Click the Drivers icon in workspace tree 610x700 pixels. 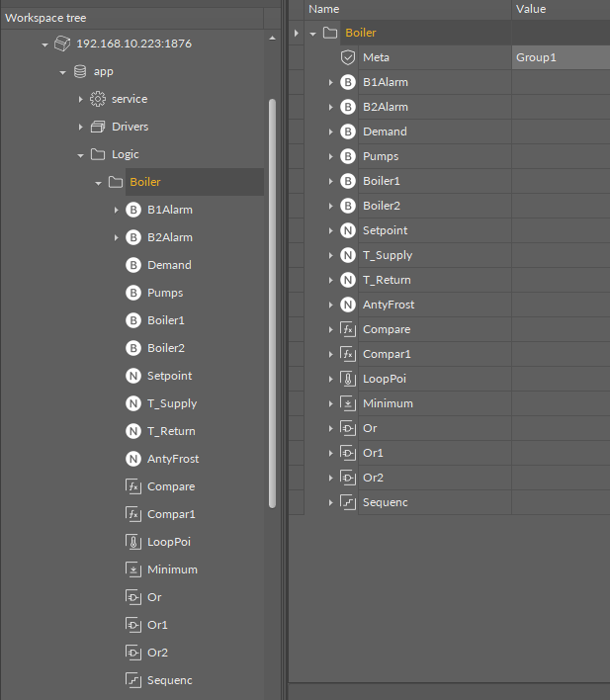point(97,127)
